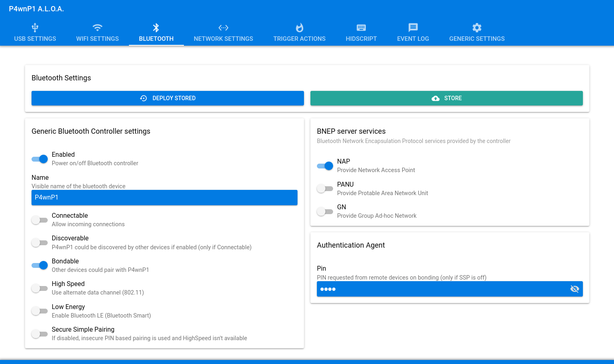The width and height of the screenshot is (614, 364).
Task: Click the green STORE button
Action: pos(446,98)
